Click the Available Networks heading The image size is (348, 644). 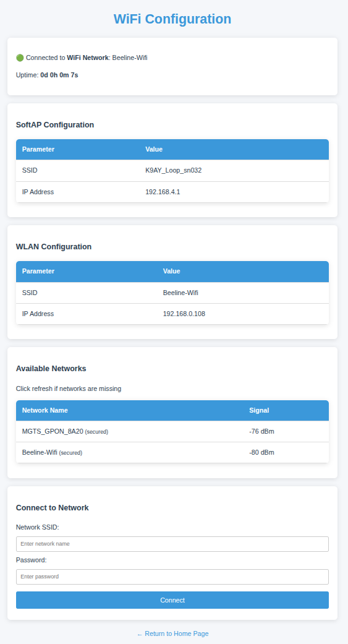coord(51,369)
